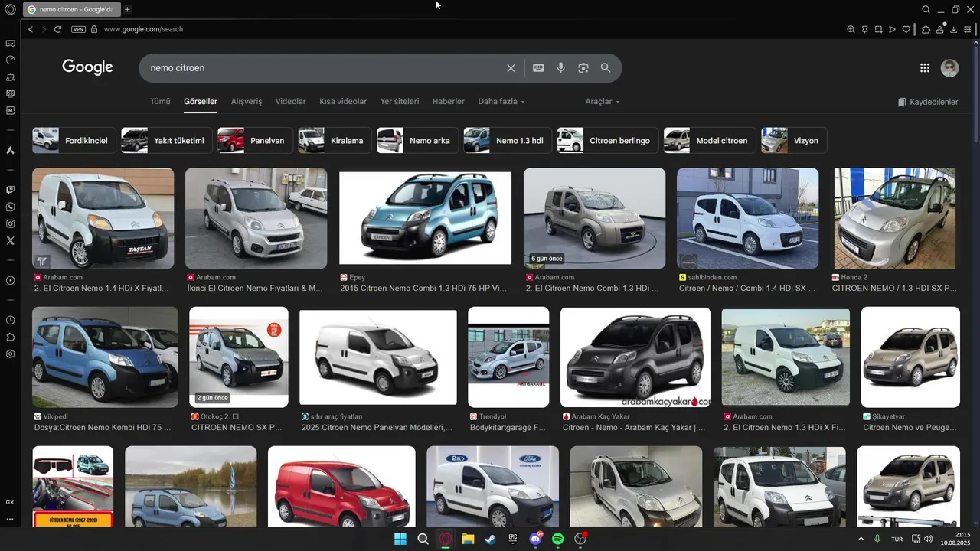Click the snapshot icon in the address bar
The image size is (980, 551).
[878, 29]
